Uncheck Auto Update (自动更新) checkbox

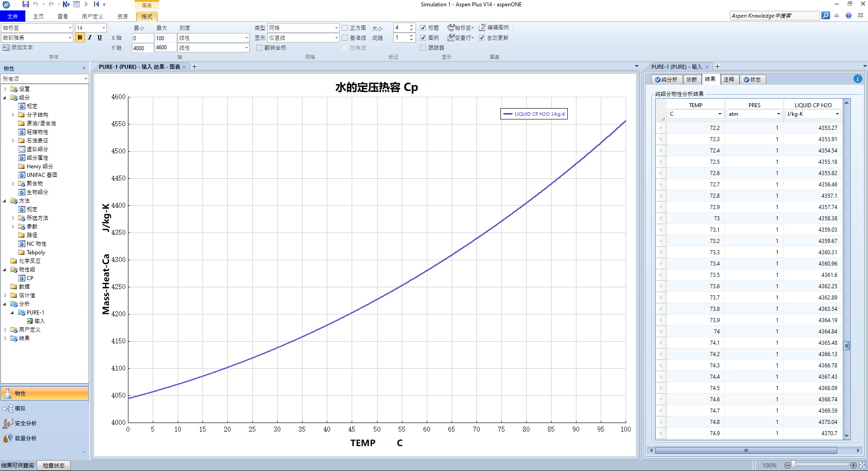(482, 38)
